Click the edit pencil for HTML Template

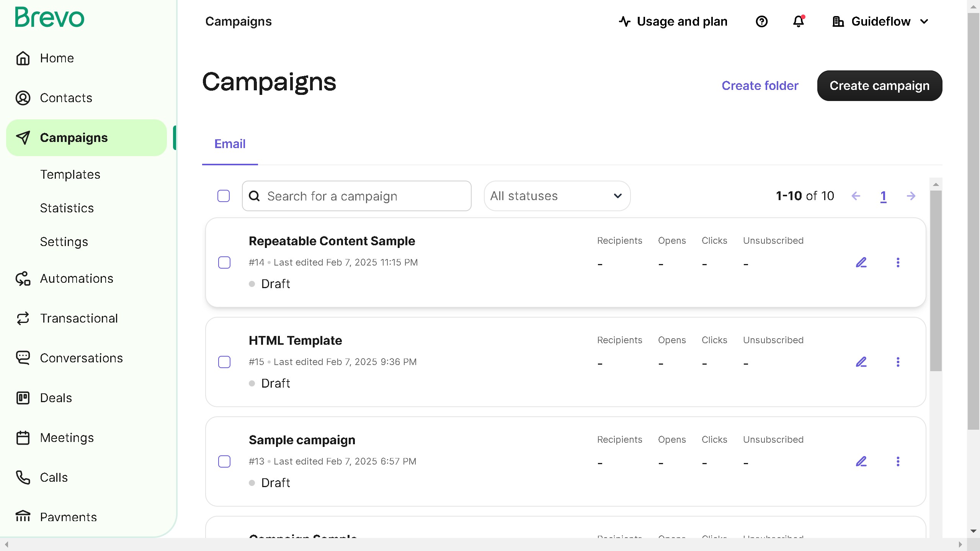click(861, 362)
